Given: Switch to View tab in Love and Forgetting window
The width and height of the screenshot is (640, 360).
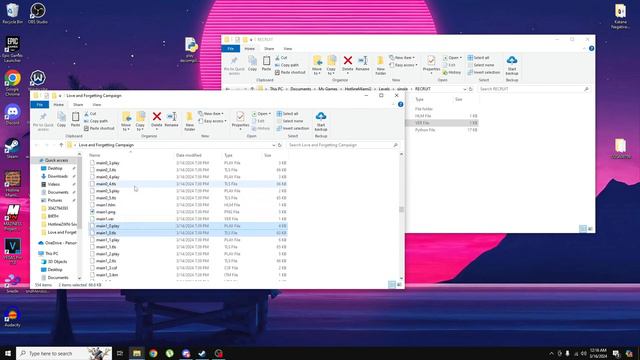Looking at the screenshot, I should [97, 104].
